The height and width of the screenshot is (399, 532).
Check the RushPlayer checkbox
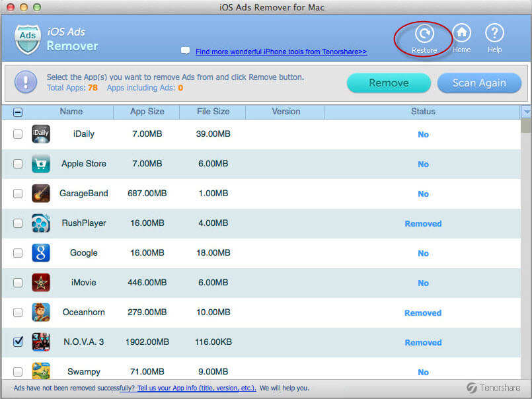pos(18,223)
